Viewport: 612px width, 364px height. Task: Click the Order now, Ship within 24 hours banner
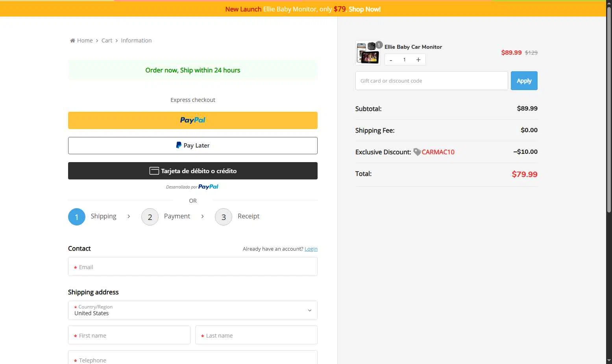(193, 70)
